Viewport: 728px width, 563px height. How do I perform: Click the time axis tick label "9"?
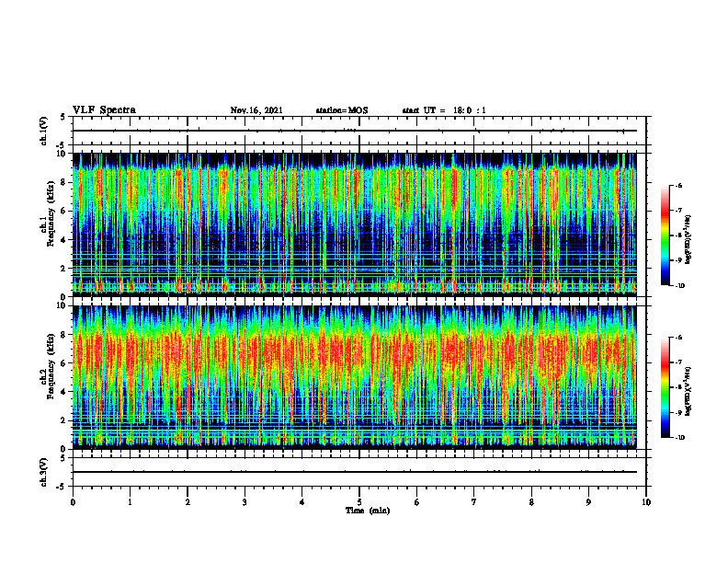click(588, 502)
